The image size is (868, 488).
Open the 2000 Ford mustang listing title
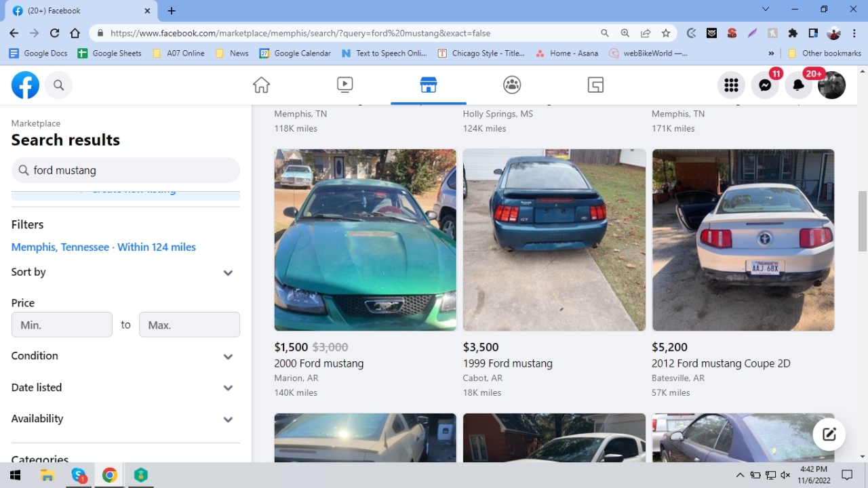(319, 363)
